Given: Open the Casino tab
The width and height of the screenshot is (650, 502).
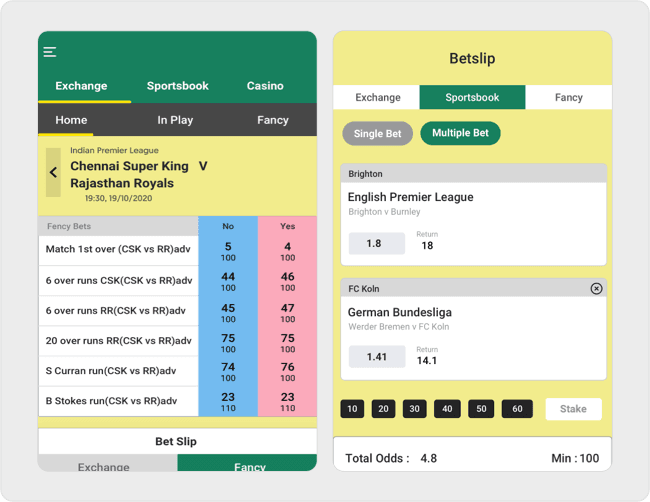Looking at the screenshot, I should click(x=265, y=86).
